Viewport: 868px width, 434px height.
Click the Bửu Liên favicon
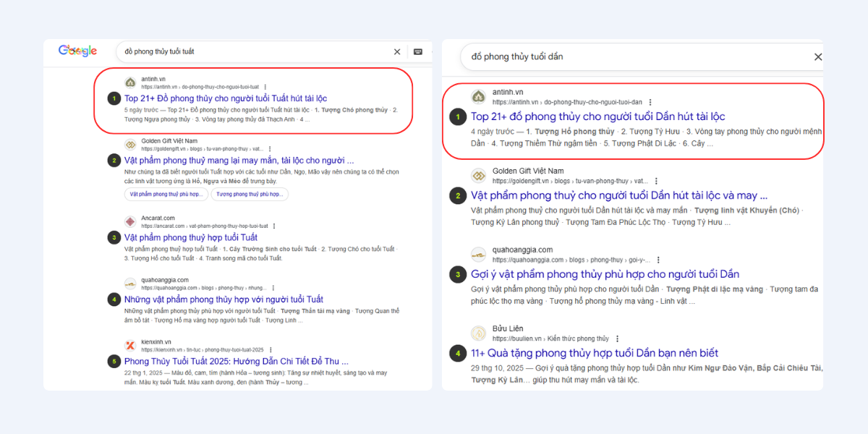pyautogui.click(x=478, y=333)
